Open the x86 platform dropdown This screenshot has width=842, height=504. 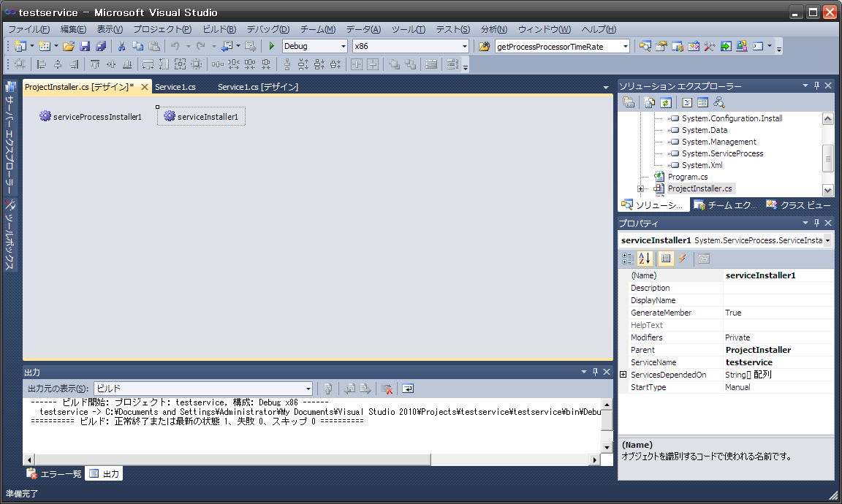tap(465, 46)
